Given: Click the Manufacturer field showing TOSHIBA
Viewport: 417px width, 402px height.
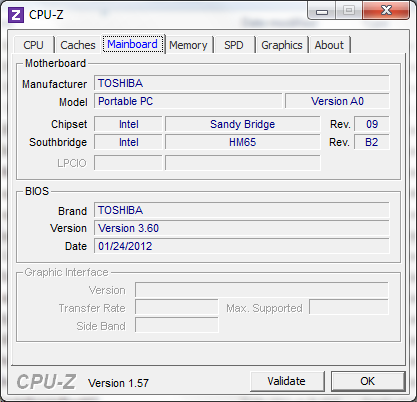Looking at the screenshot, I should 242,83.
